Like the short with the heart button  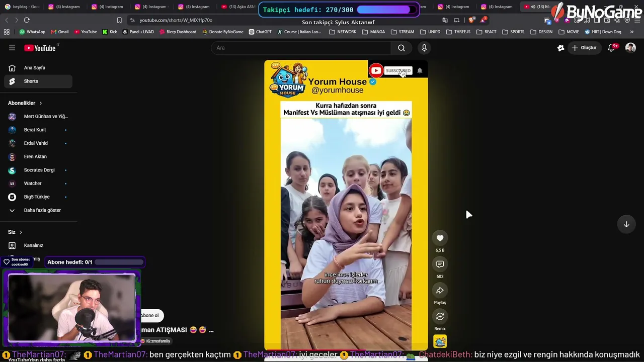[x=440, y=238]
